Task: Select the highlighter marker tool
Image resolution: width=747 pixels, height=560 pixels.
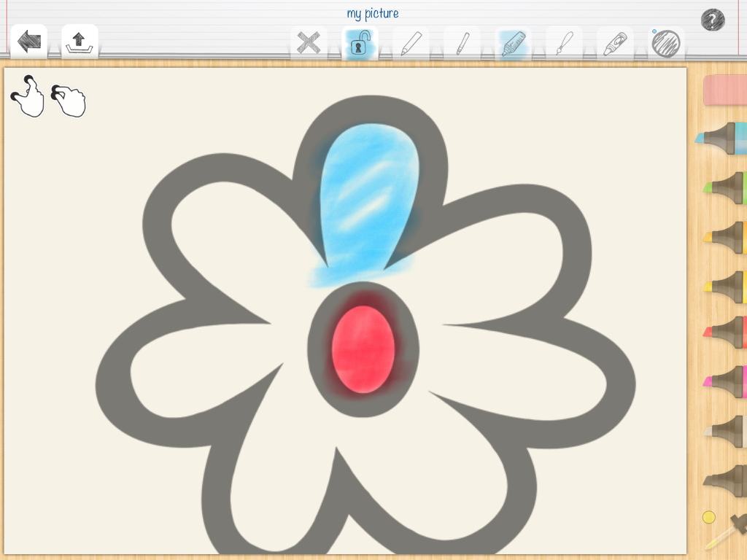Action: (x=513, y=44)
